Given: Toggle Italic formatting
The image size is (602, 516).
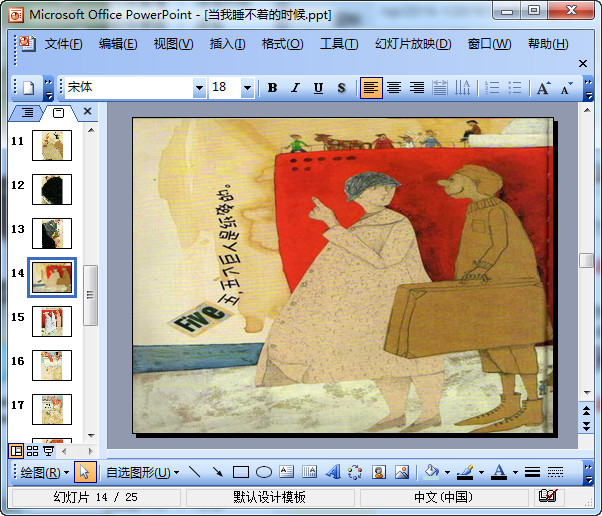Looking at the screenshot, I should tap(295, 88).
